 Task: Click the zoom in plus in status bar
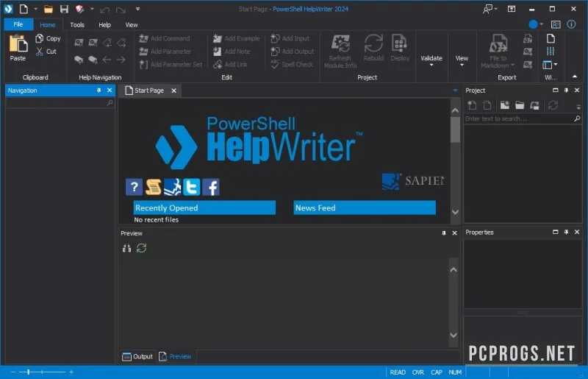click(x=71, y=372)
